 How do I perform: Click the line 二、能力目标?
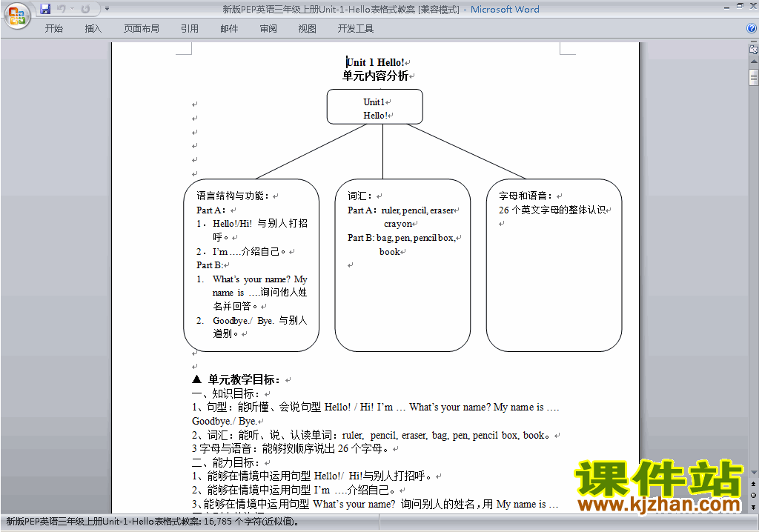point(227,463)
